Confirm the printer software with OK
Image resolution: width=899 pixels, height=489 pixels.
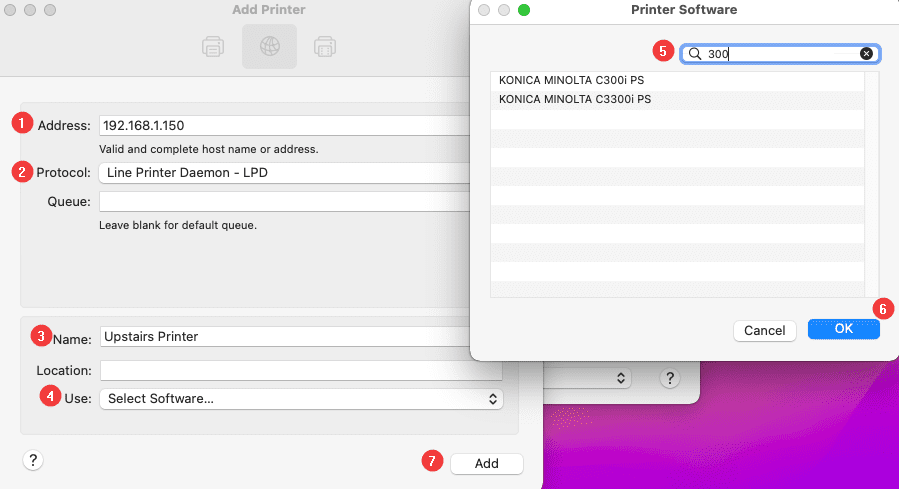click(x=843, y=329)
